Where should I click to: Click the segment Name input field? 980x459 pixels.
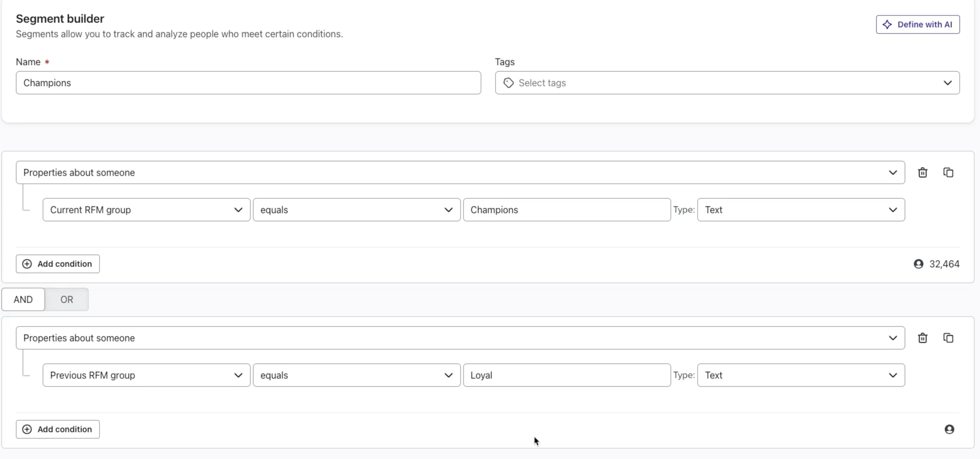coord(248,83)
